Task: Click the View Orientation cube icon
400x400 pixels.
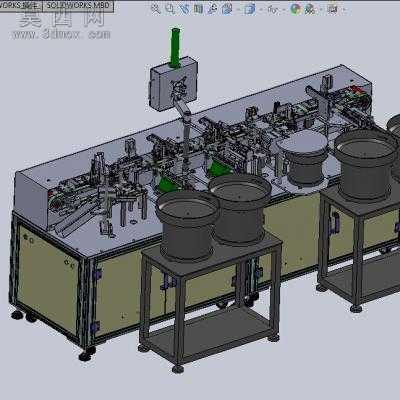Action: 227,9
